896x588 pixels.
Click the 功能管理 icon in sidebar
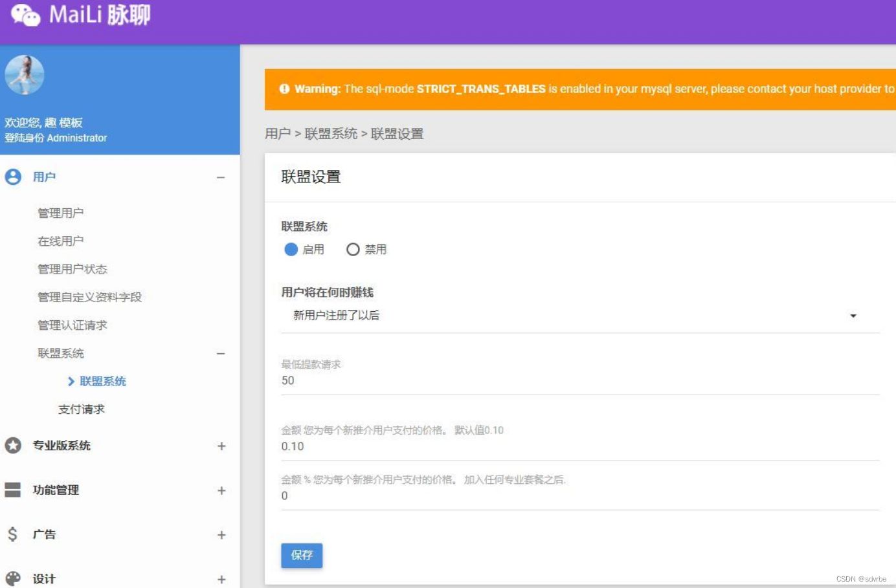[12, 490]
